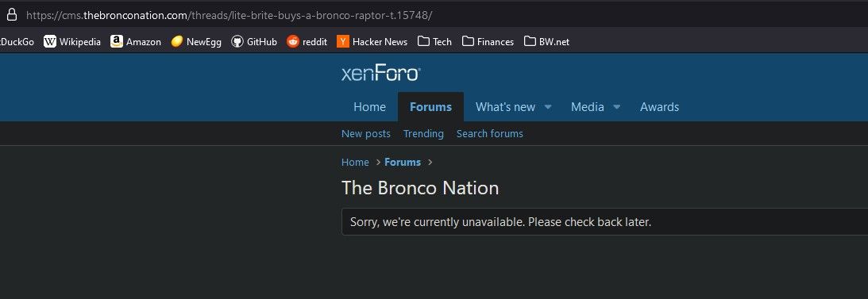Open the GitHub bookmark icon
The width and height of the screenshot is (868, 299).
pyautogui.click(x=237, y=41)
